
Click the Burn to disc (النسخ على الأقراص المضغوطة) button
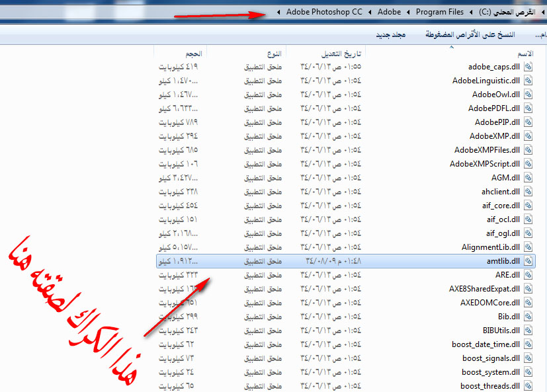458,34
